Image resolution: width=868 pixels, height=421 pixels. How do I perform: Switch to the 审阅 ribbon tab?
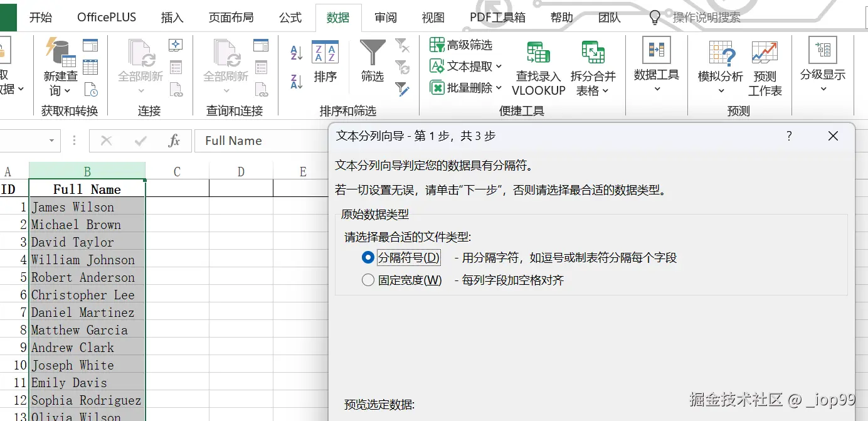coord(386,17)
